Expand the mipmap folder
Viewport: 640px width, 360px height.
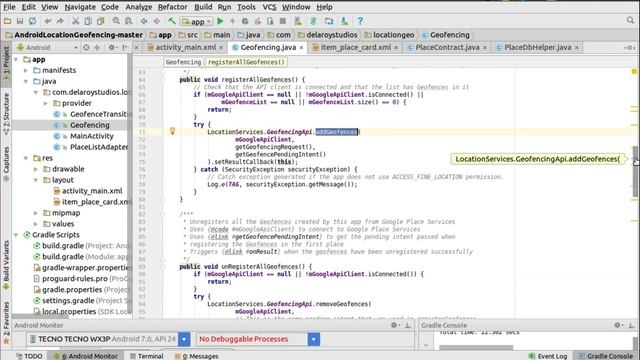[36, 213]
